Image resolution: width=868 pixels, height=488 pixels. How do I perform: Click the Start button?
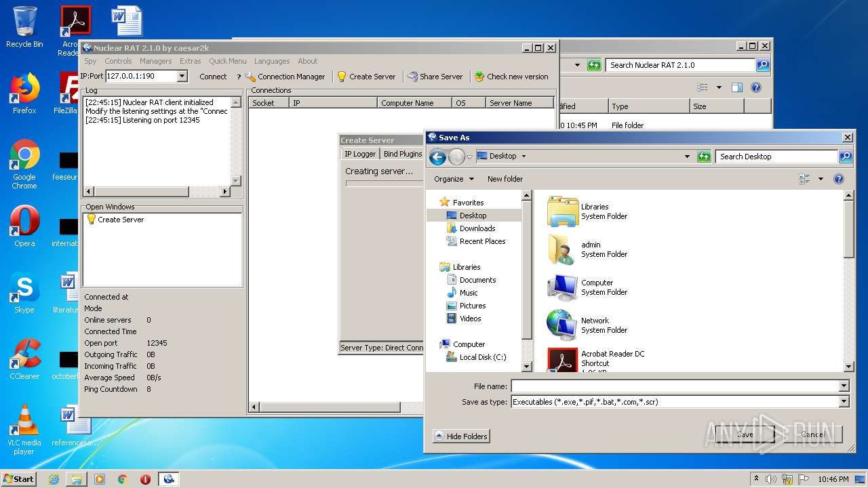pos(18,479)
